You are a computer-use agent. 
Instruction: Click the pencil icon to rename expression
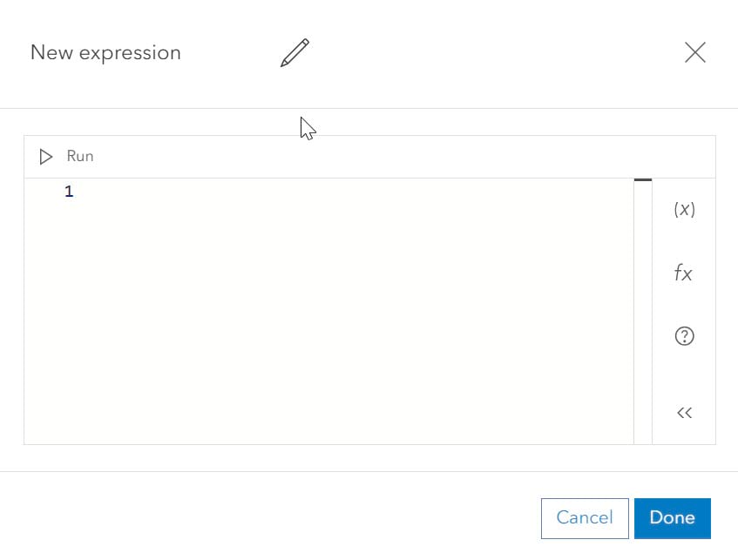[x=293, y=52]
